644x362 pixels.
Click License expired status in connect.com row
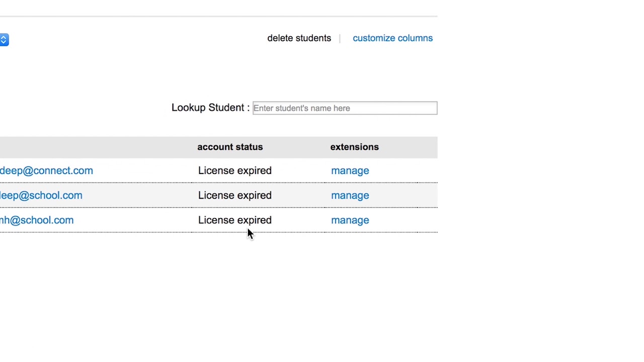pos(234,170)
